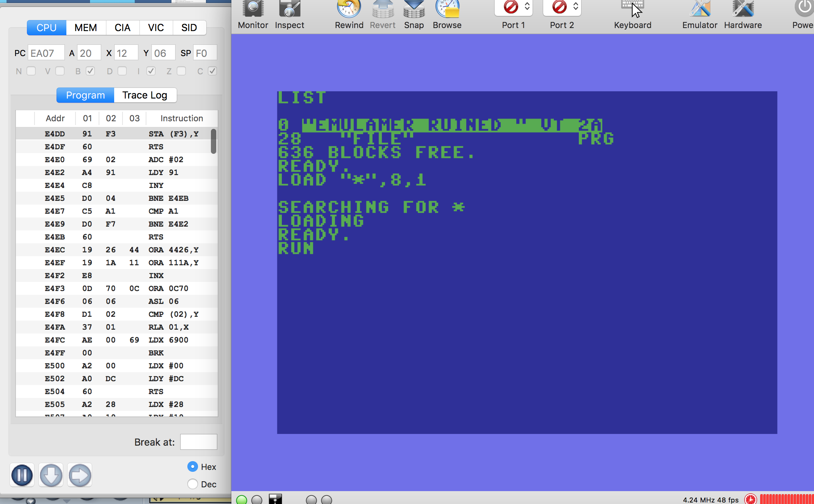Click the floppy disk icon in status bar

coord(275,499)
